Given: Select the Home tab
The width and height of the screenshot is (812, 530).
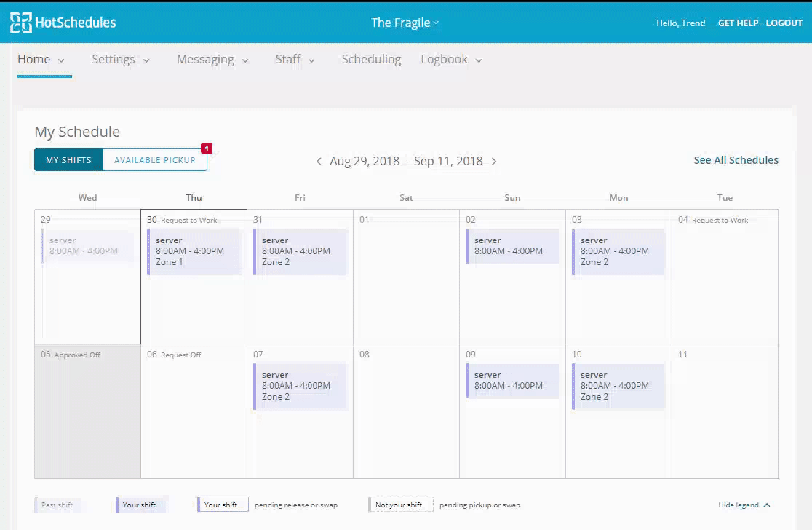Looking at the screenshot, I should tap(41, 60).
